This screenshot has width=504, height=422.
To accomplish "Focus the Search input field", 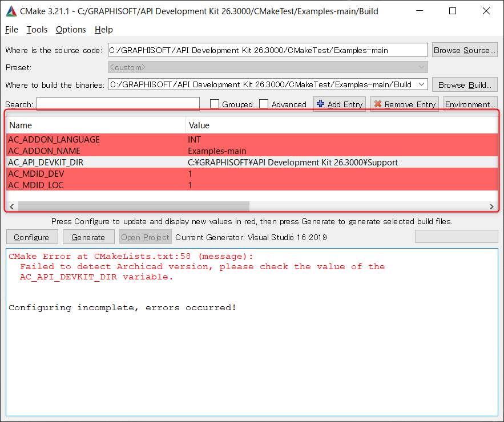I will pyautogui.click(x=118, y=104).
